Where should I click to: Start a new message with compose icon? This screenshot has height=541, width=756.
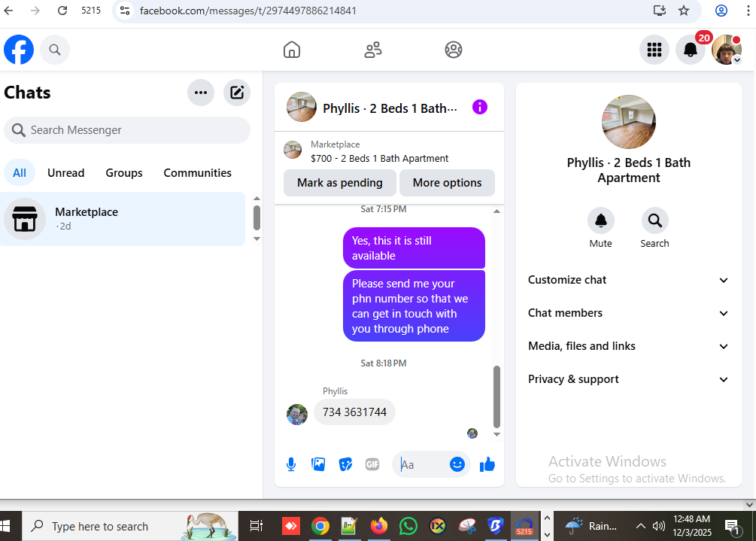(237, 93)
